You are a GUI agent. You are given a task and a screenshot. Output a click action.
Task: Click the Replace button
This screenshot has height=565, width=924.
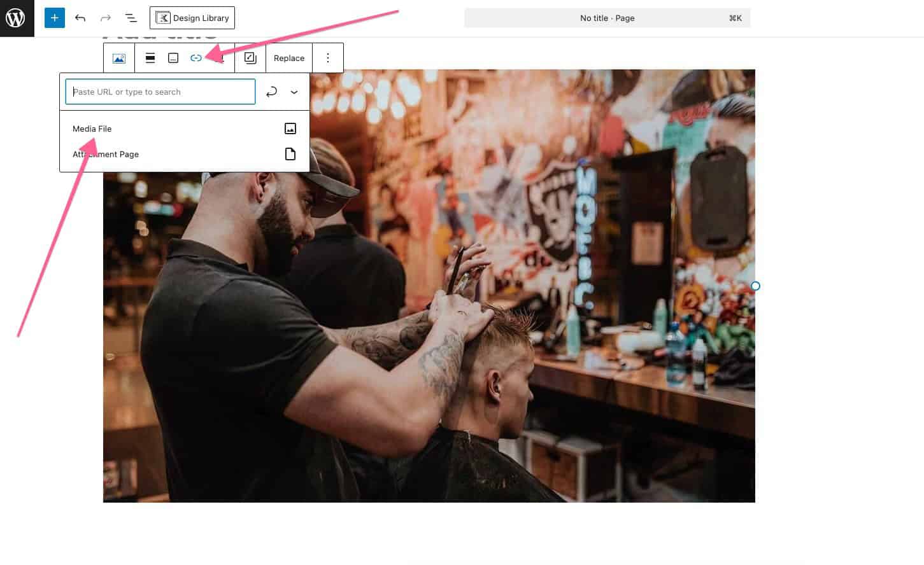(x=289, y=58)
